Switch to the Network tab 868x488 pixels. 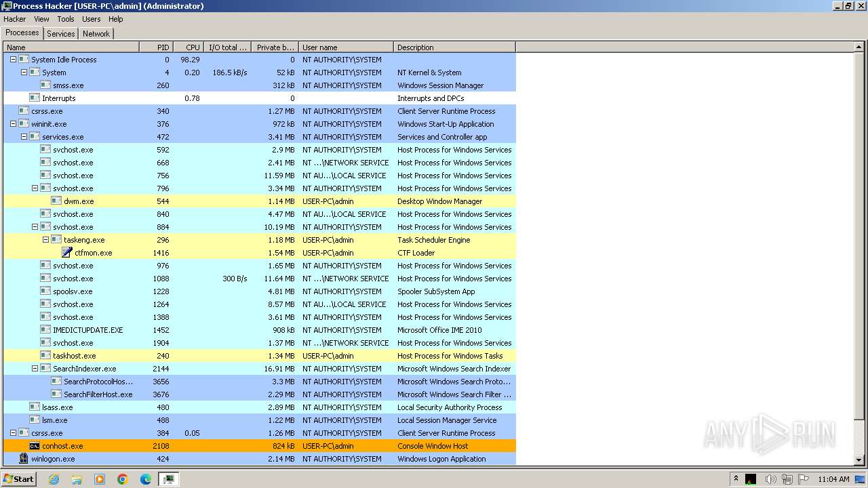[96, 34]
